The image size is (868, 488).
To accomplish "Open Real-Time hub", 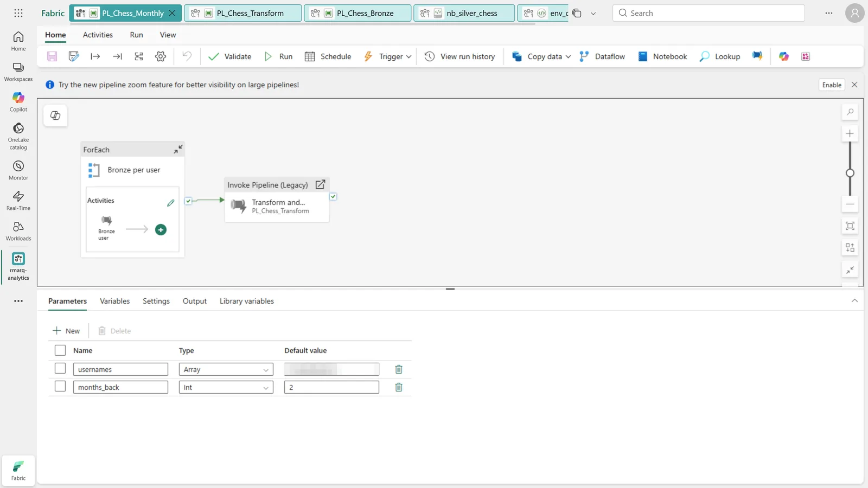I will click(x=18, y=201).
